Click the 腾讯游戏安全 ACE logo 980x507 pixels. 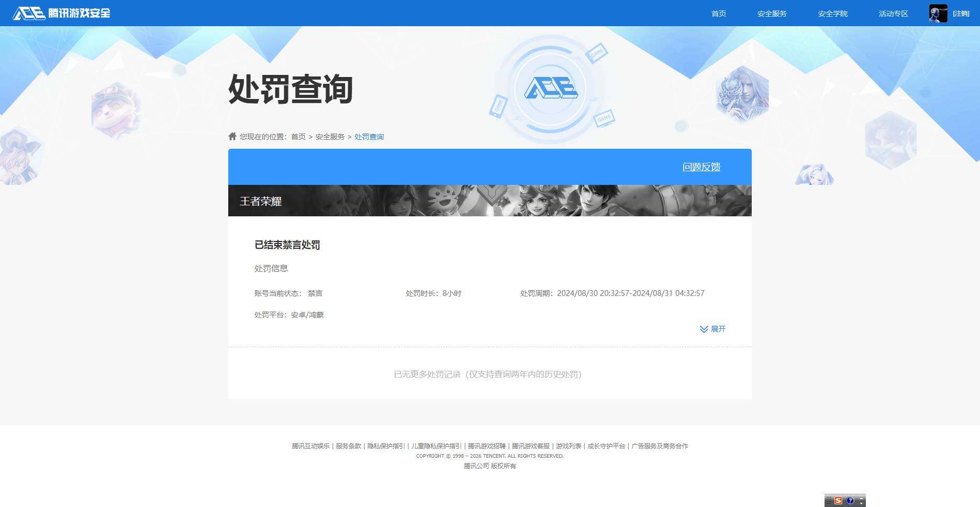[63, 13]
